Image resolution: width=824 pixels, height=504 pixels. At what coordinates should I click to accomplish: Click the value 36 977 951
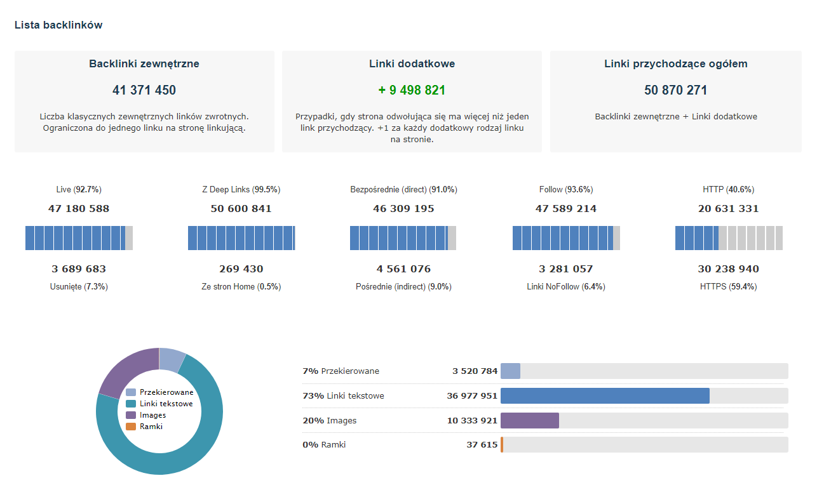coord(472,396)
